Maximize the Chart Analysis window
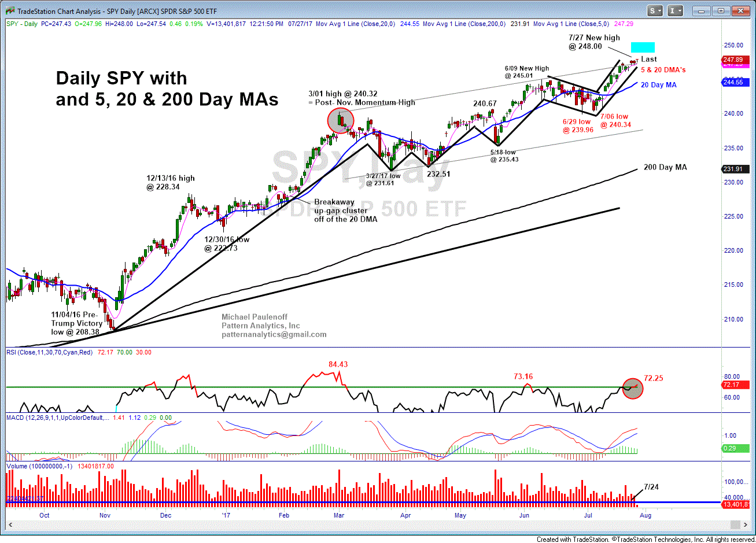756x543 pixels. pos(720,10)
